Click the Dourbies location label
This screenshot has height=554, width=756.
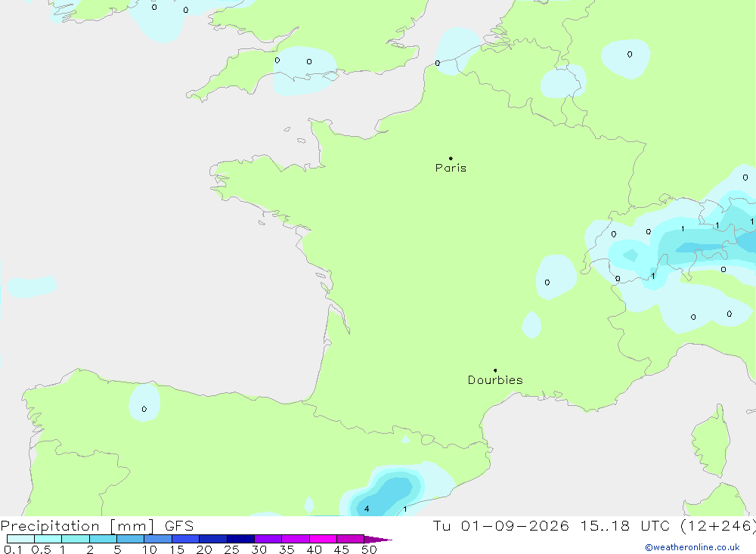495,380
